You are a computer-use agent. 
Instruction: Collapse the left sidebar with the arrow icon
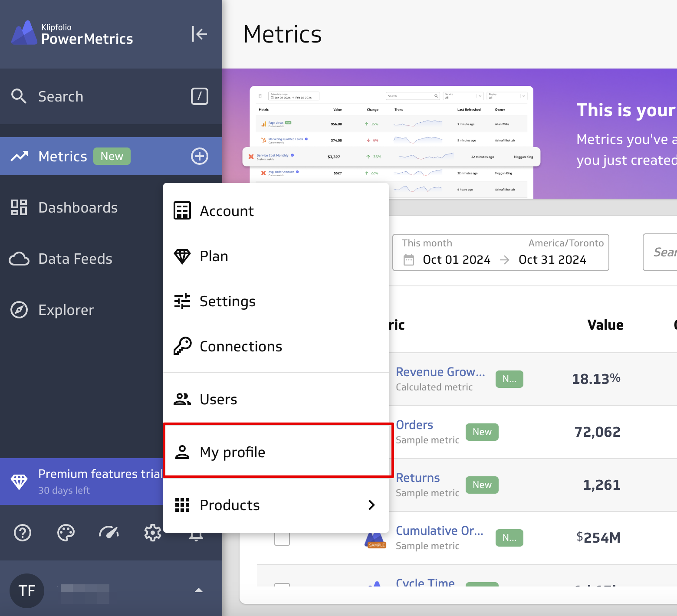[199, 34]
